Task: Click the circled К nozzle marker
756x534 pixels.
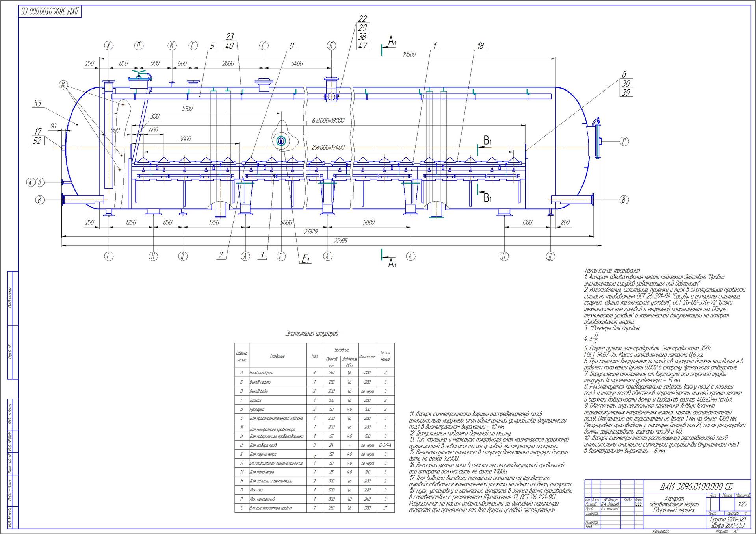Action: pyautogui.click(x=31, y=182)
